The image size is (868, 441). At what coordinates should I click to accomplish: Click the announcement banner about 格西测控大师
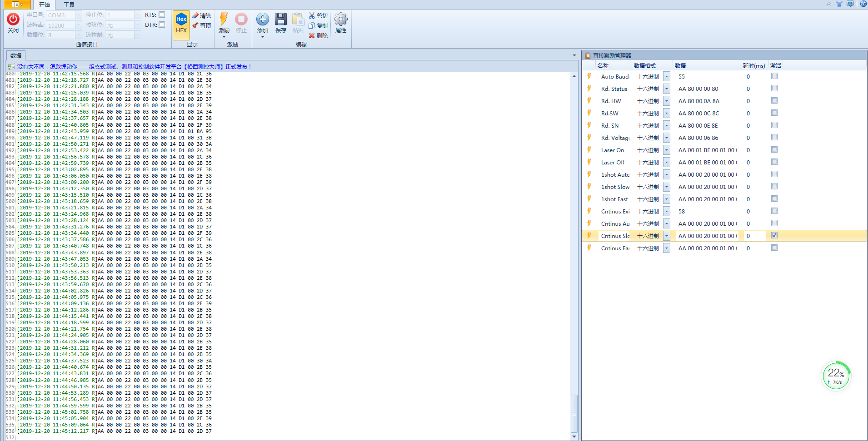click(x=134, y=66)
